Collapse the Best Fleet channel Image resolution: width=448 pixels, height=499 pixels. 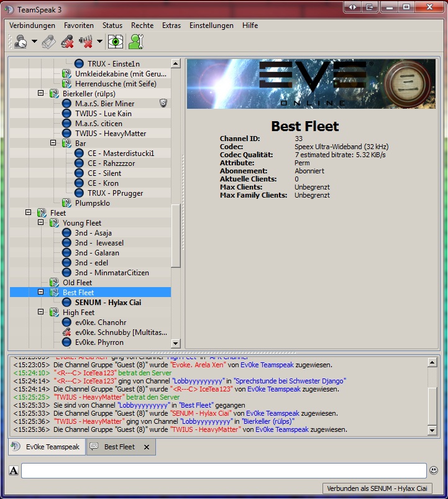click(41, 292)
